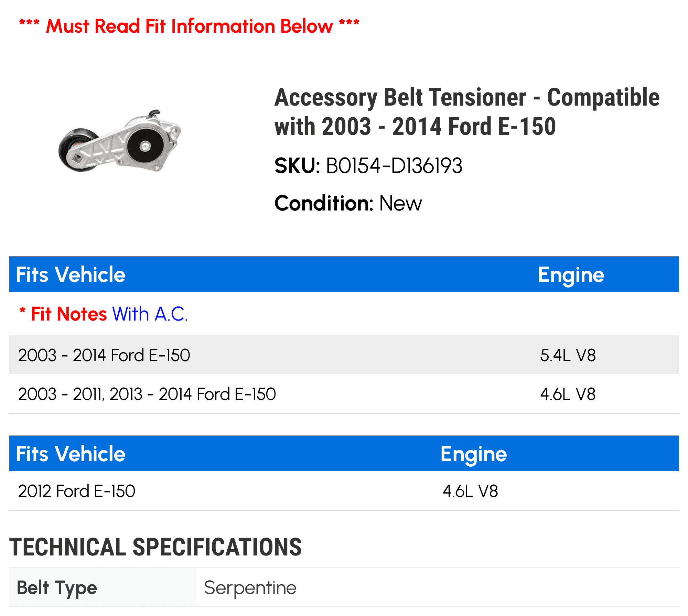The width and height of the screenshot is (688, 616).
Task: Click the first Fits Vehicle column header
Action: point(71,274)
